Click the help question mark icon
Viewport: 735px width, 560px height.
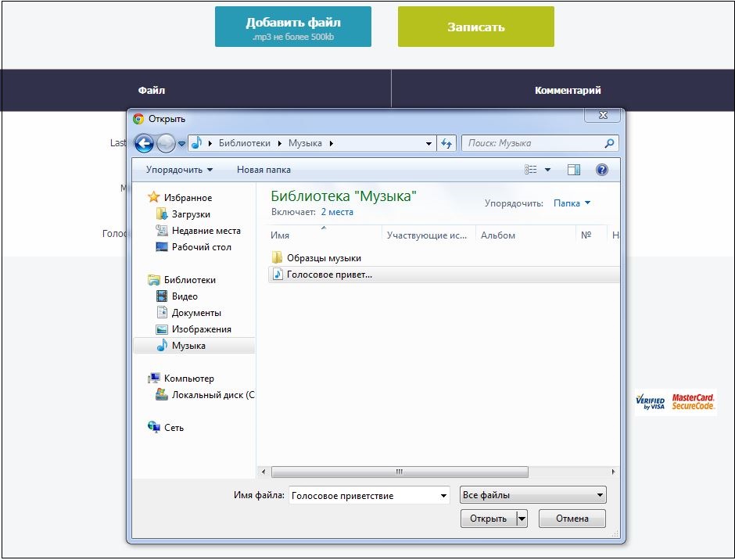tap(602, 170)
